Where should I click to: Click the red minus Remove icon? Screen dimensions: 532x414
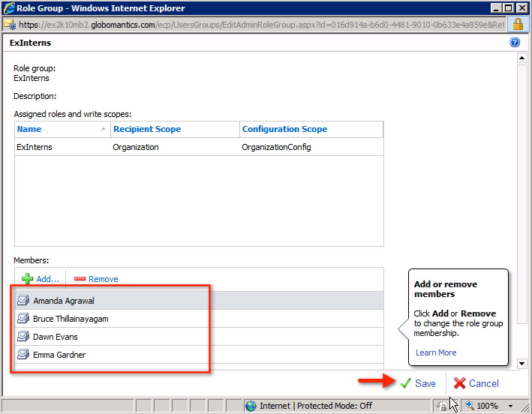(80, 279)
